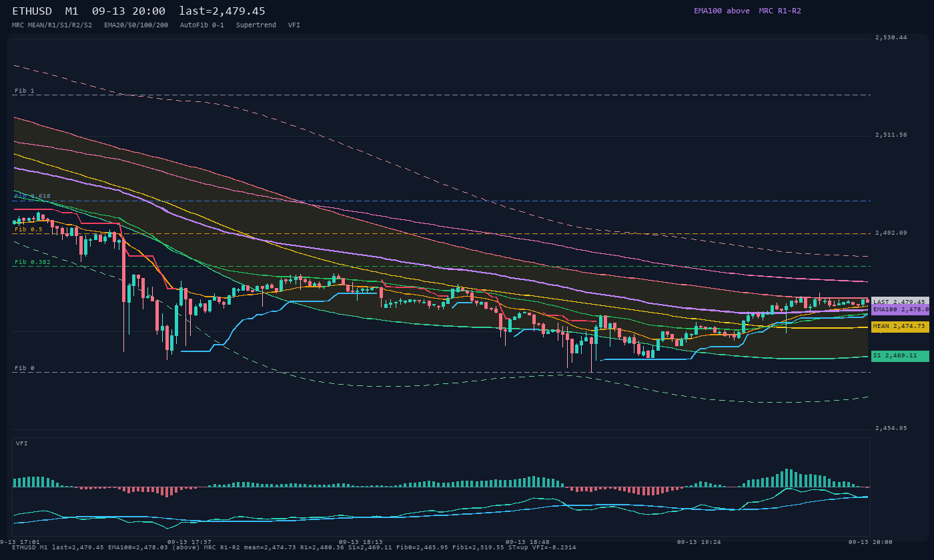Click the Fib 0 level label

tap(25, 368)
